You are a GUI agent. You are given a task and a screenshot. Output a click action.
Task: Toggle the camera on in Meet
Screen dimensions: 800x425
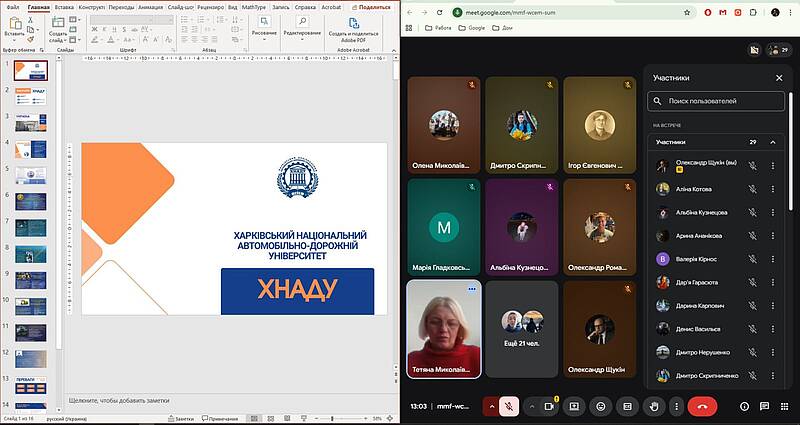click(549, 406)
